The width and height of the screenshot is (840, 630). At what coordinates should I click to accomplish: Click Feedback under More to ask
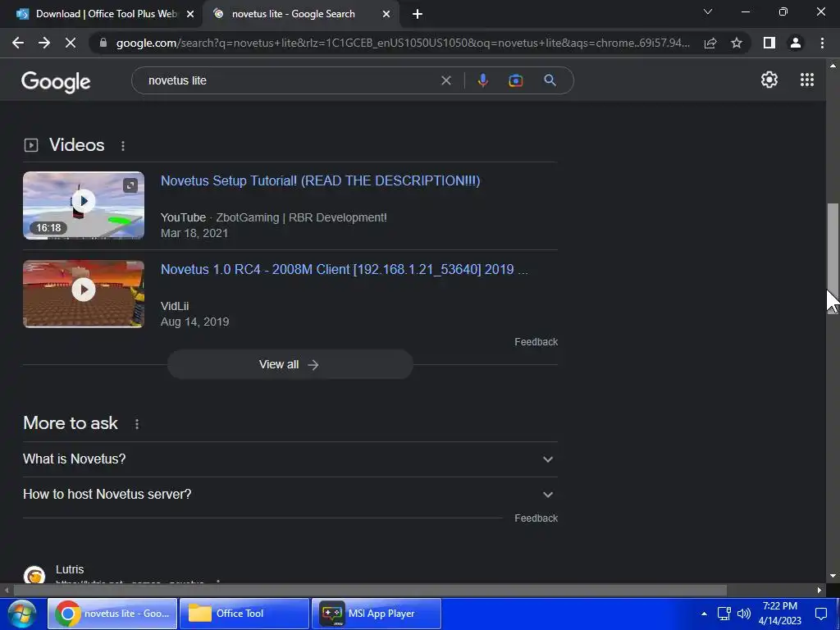point(536,518)
